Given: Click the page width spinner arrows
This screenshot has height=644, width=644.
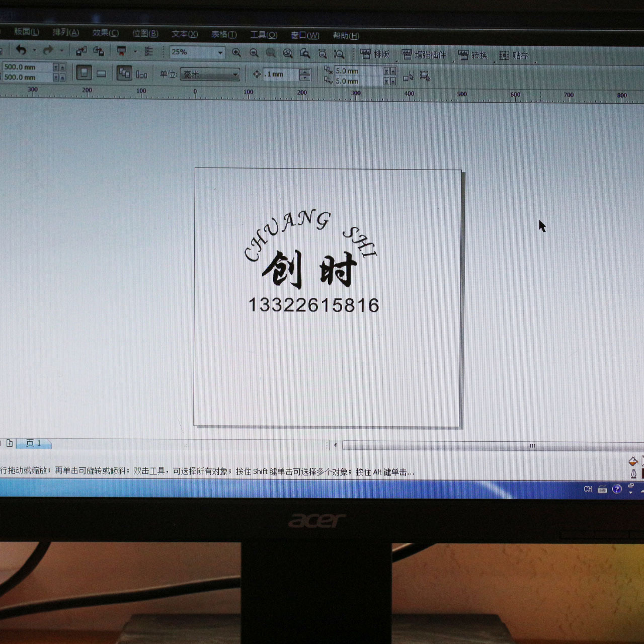Looking at the screenshot, I should [x=59, y=67].
